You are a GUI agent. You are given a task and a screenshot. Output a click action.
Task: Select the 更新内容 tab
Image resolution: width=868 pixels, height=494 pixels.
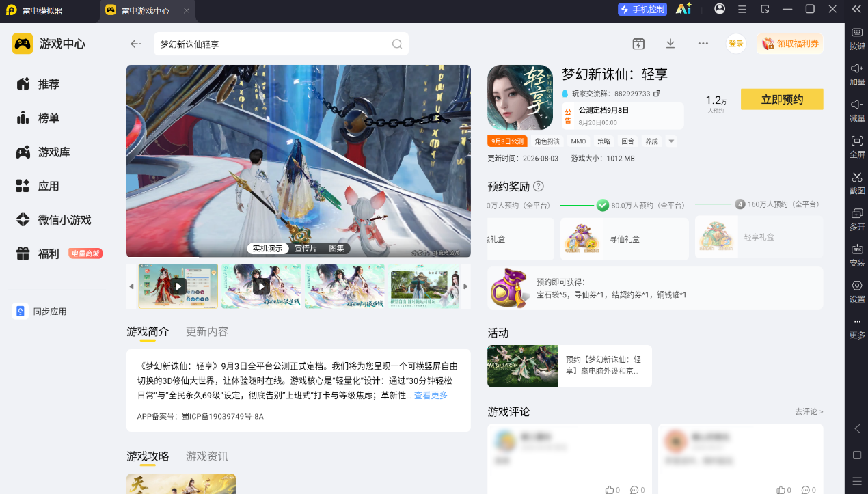click(207, 331)
